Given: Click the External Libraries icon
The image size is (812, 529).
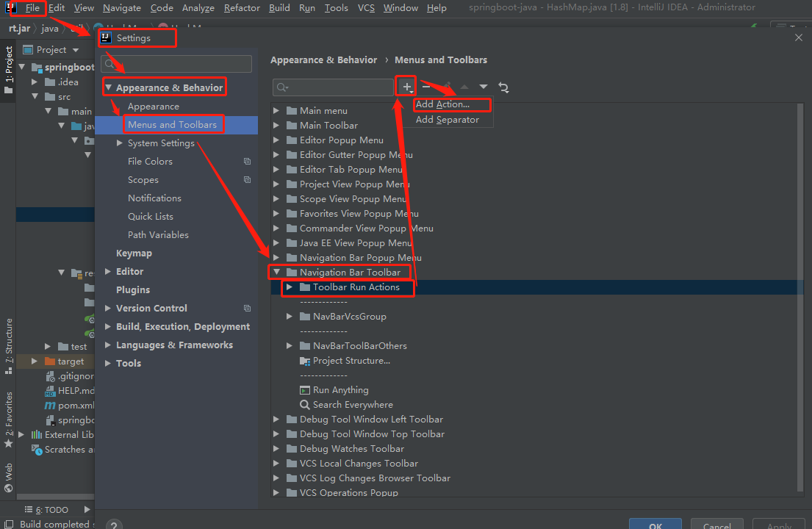Looking at the screenshot, I should (37, 435).
